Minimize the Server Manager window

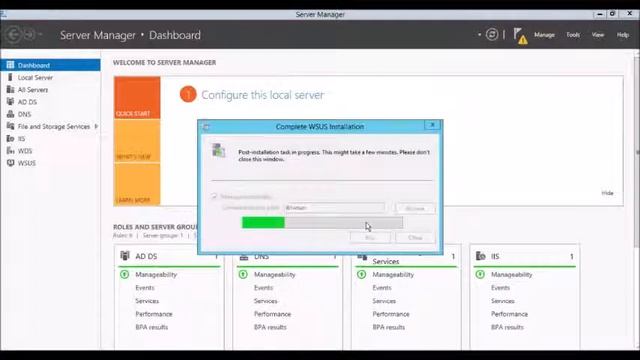tap(600, 14)
